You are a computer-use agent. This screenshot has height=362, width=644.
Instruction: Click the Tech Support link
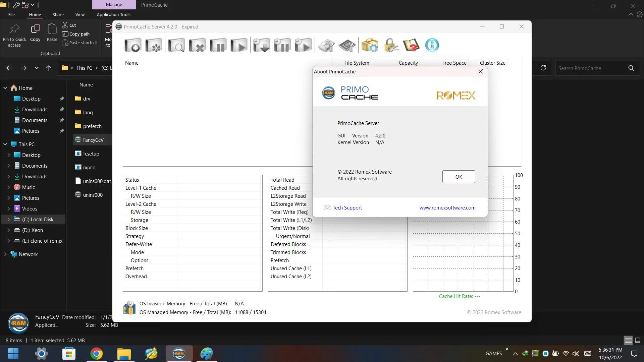(x=347, y=208)
